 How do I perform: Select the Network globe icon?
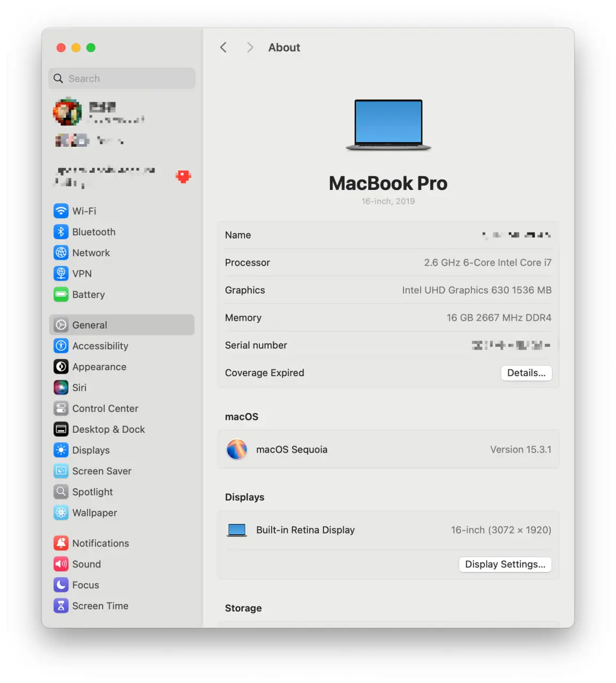(x=61, y=252)
